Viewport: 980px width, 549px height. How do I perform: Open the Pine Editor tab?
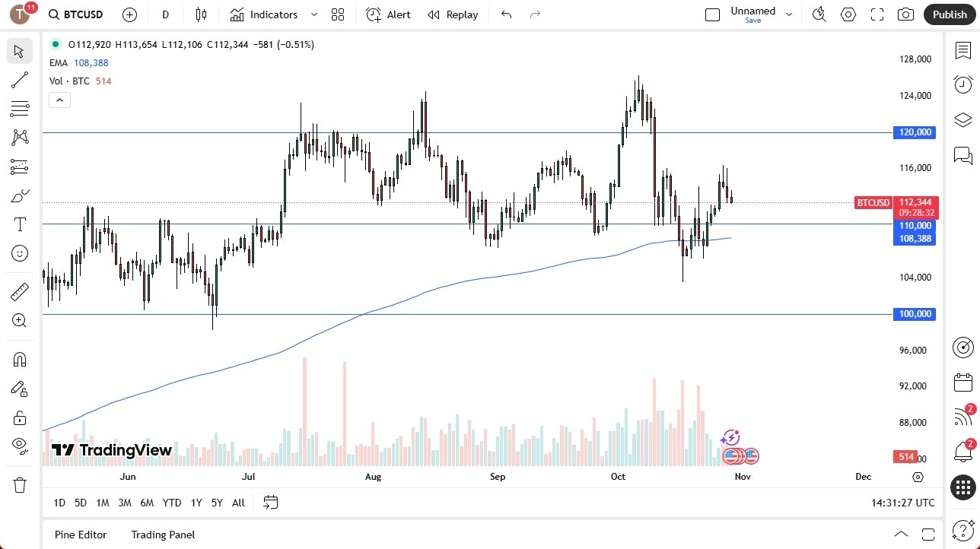80,535
